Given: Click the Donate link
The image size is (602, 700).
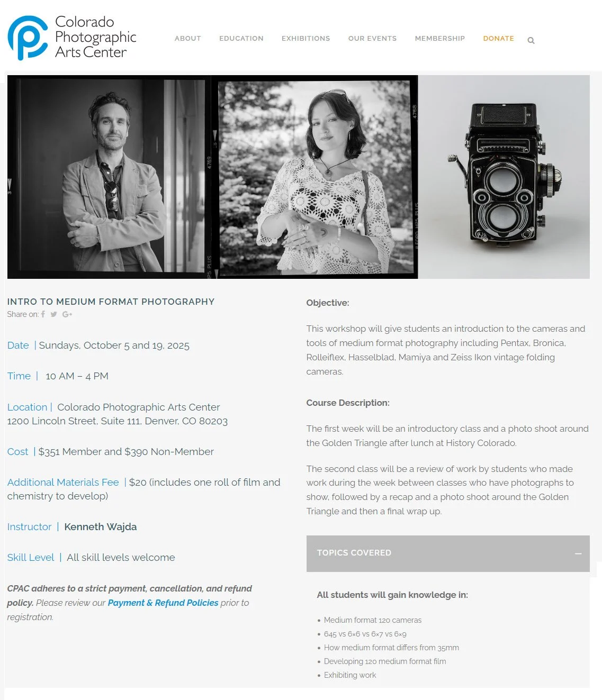Looking at the screenshot, I should [x=499, y=39].
